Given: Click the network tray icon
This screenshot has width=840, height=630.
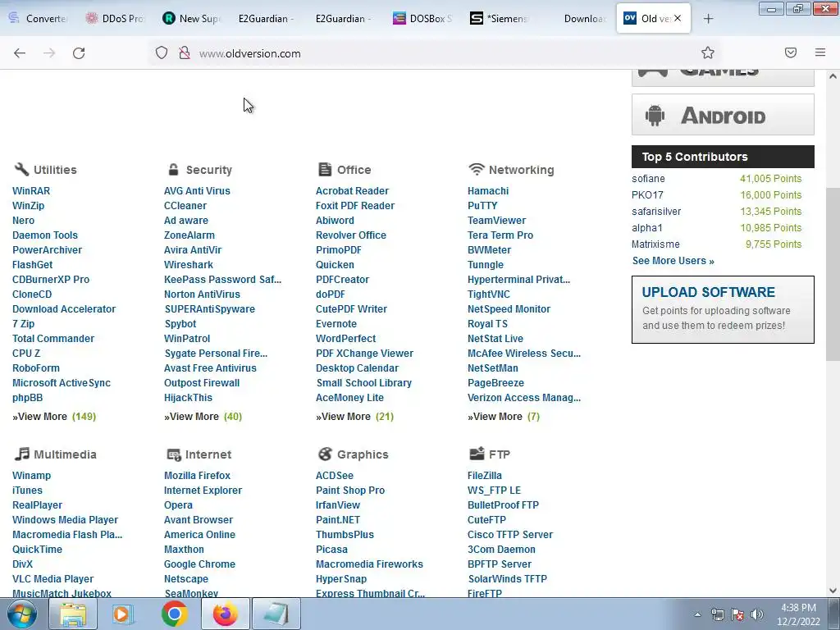Looking at the screenshot, I should click(x=717, y=614).
